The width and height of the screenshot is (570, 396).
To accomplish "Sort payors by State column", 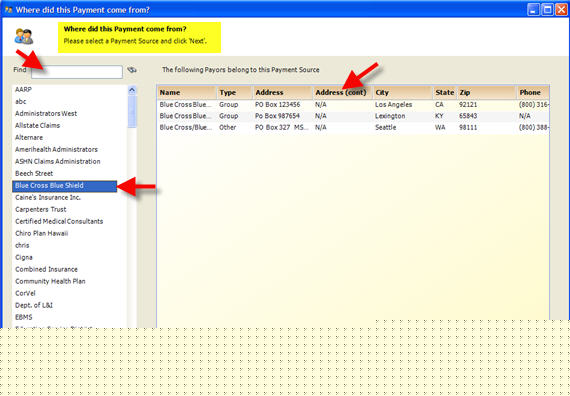I will click(445, 92).
